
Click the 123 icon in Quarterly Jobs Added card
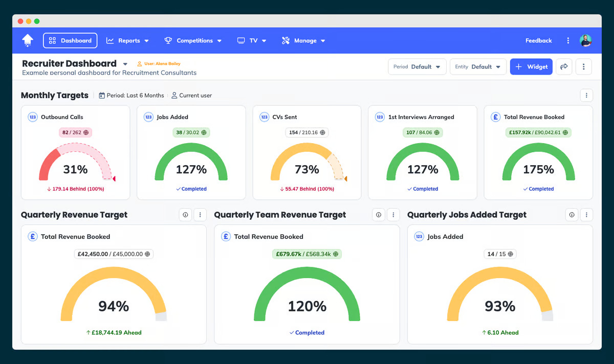coord(419,237)
